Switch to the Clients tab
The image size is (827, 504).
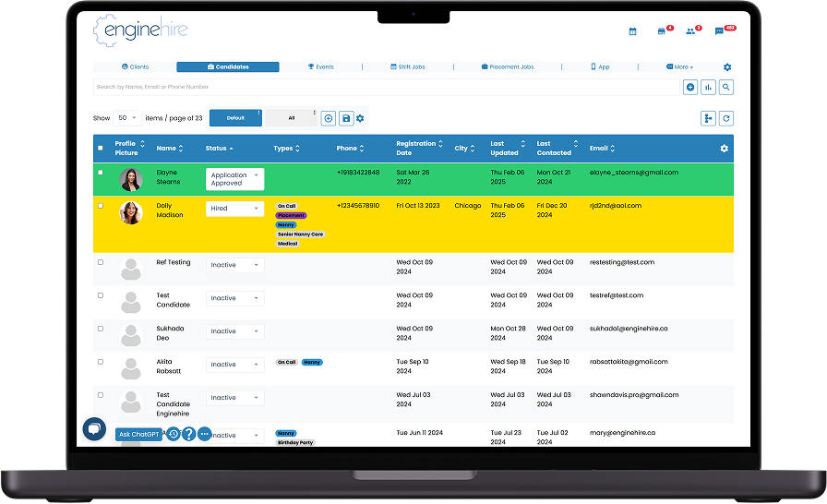[x=135, y=67]
